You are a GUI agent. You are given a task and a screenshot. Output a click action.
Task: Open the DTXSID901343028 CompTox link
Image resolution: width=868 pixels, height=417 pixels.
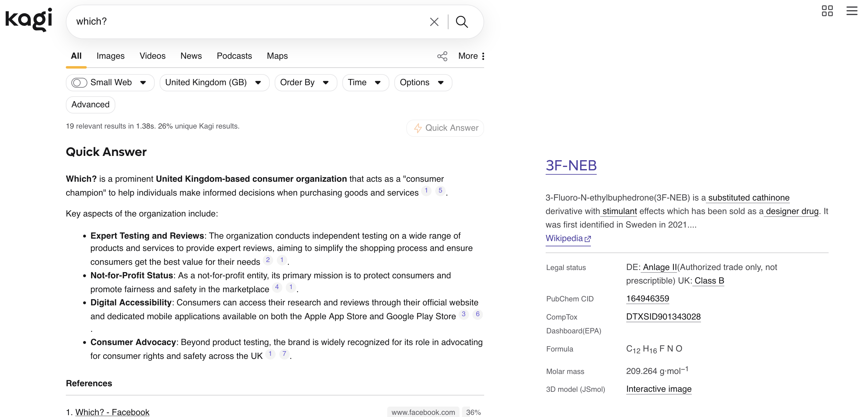click(663, 317)
